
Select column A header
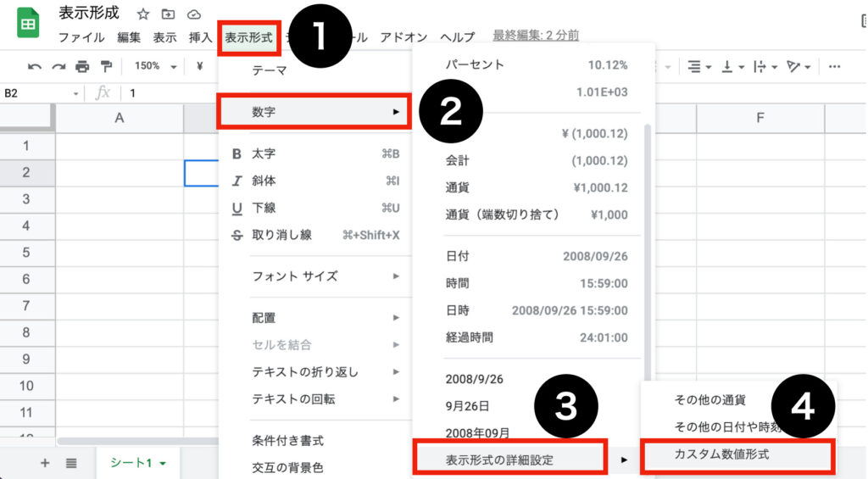pyautogui.click(x=119, y=118)
